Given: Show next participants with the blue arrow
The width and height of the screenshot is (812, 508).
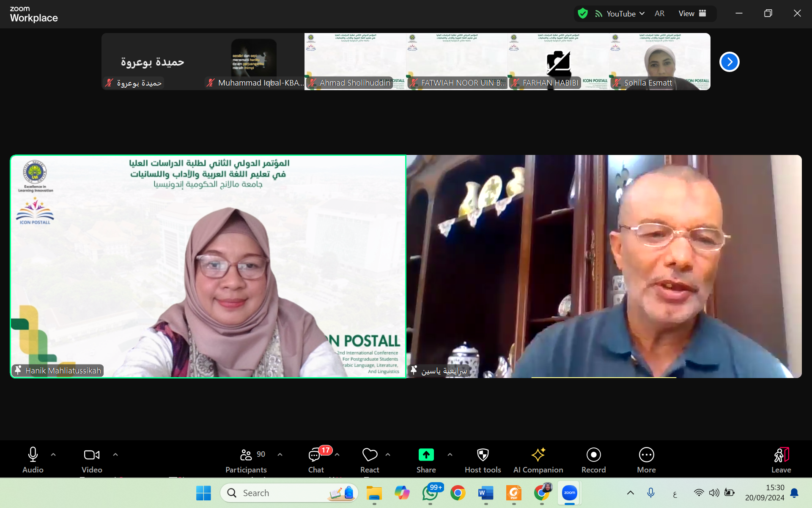Looking at the screenshot, I should click(729, 62).
